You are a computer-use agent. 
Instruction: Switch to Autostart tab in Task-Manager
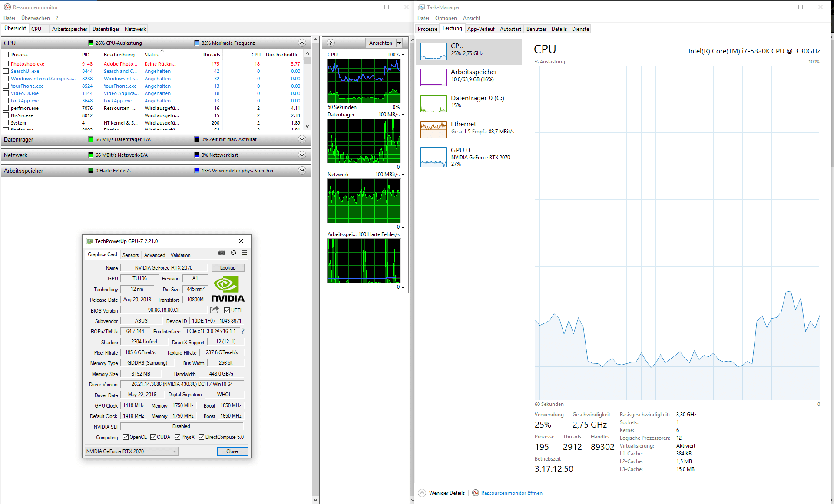pos(510,29)
